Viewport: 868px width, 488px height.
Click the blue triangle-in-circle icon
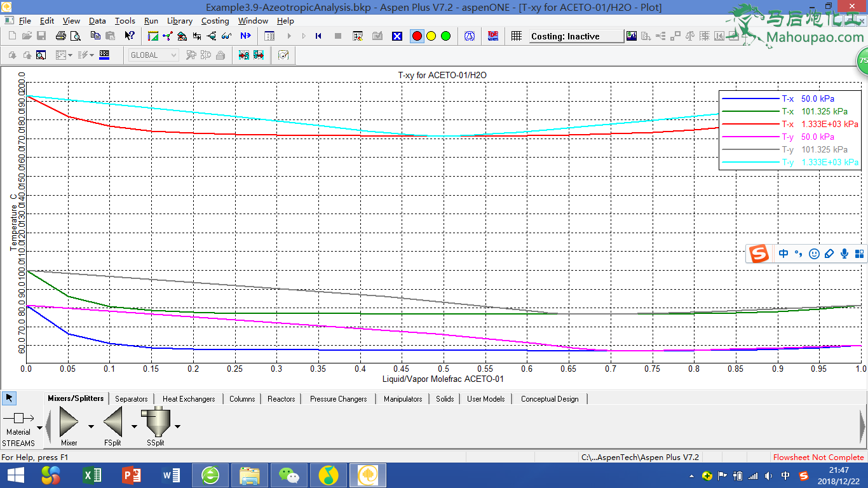click(x=470, y=36)
